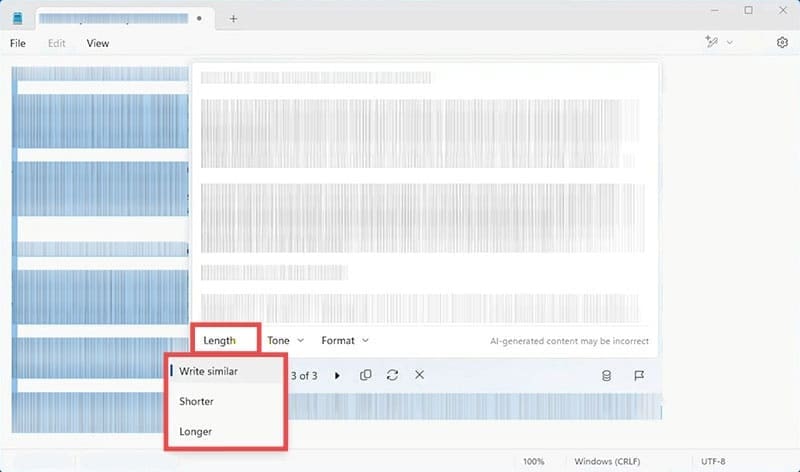The image size is (800, 472).
Task: Open the Tone dropdown
Action: pos(285,340)
